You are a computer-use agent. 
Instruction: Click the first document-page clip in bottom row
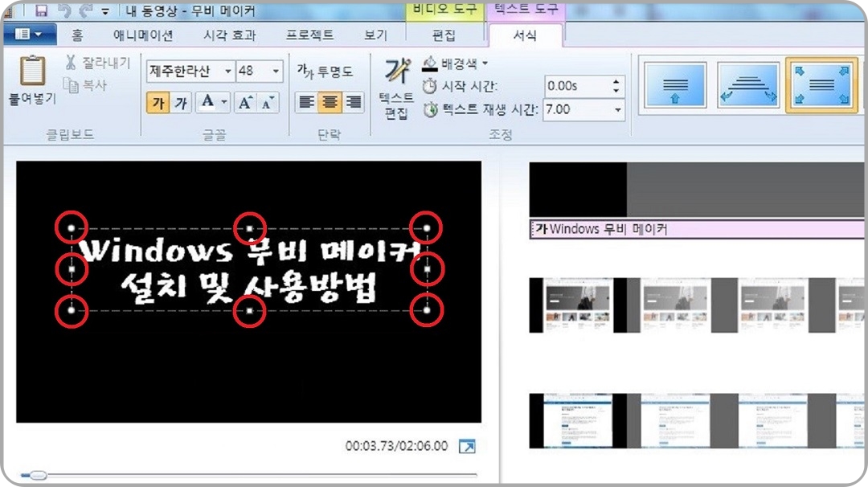(x=578, y=421)
